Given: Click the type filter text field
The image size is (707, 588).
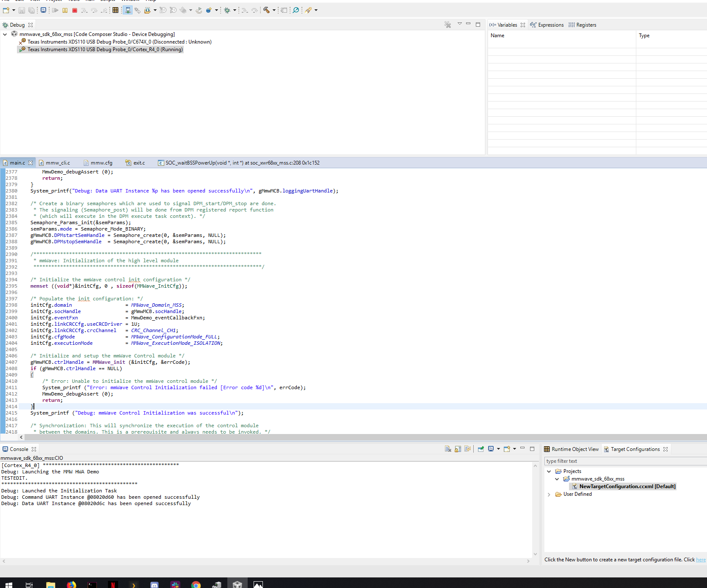Looking at the screenshot, I should point(625,461).
